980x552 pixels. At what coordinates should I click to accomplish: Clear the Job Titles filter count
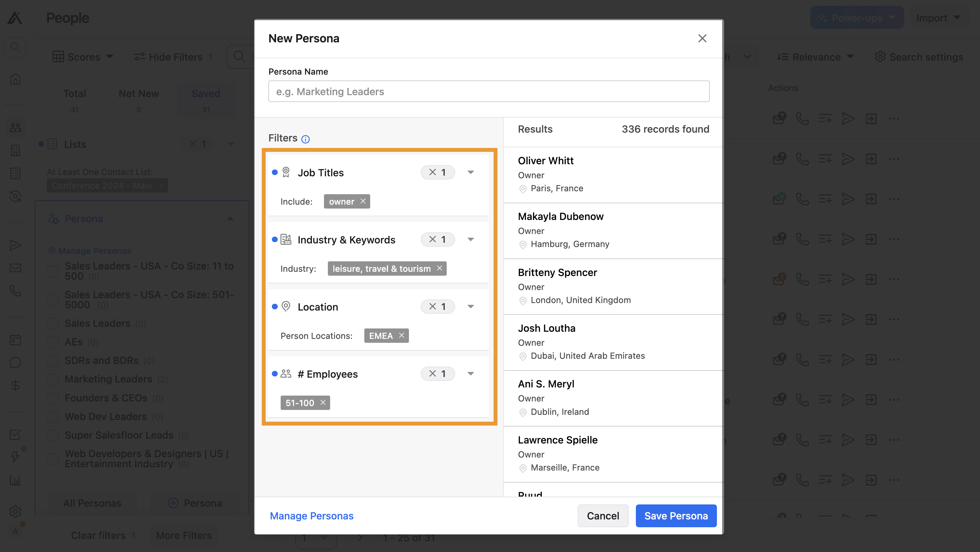click(x=438, y=172)
